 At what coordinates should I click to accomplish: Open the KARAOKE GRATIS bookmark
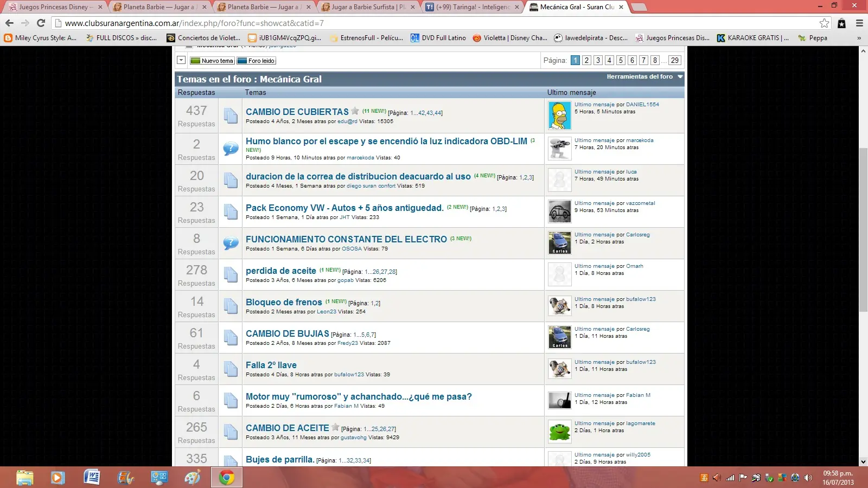(x=753, y=38)
